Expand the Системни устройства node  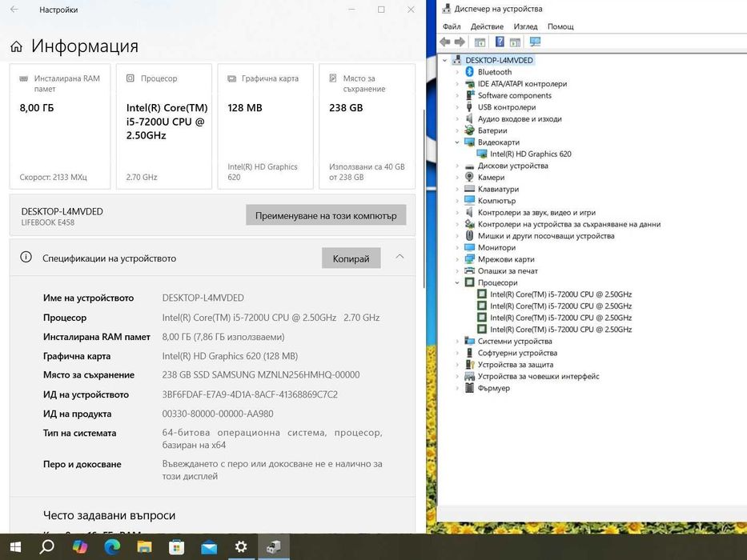pos(457,341)
